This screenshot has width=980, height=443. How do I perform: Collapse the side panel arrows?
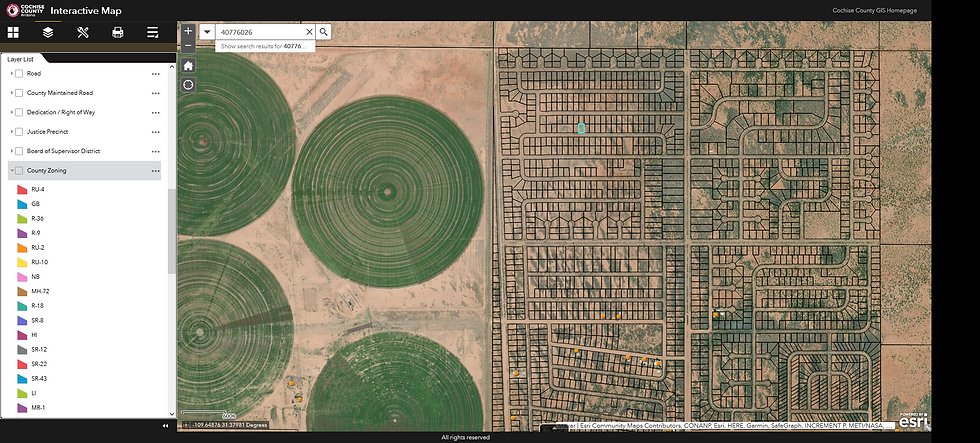point(166,426)
